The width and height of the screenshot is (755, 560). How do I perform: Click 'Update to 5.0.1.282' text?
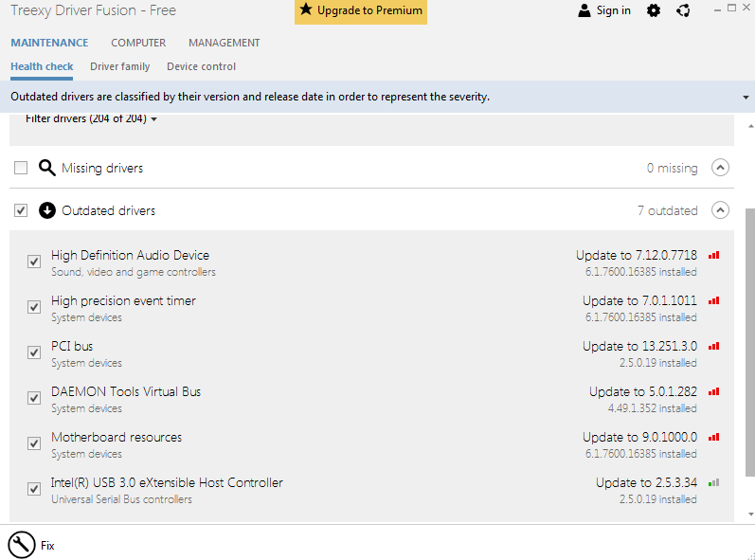tap(643, 391)
